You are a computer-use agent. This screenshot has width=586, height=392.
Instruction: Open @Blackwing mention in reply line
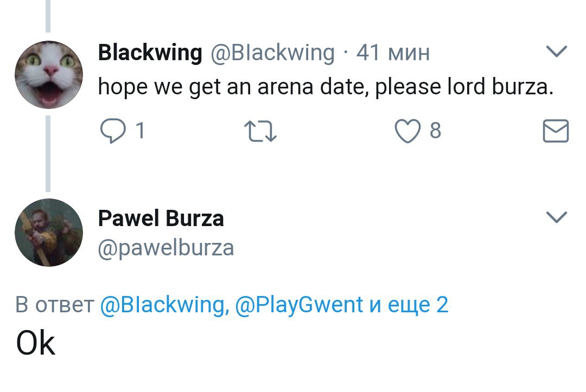pos(163,305)
